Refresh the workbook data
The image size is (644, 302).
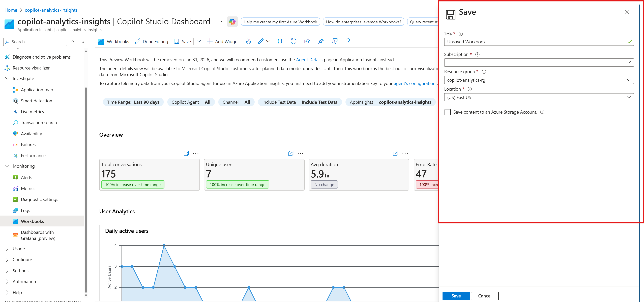[293, 41]
